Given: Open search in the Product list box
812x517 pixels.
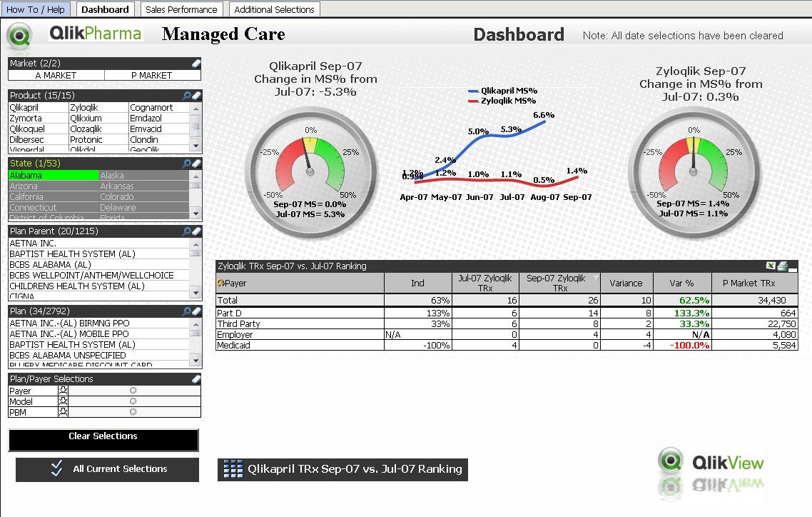Looking at the screenshot, I should tap(187, 96).
